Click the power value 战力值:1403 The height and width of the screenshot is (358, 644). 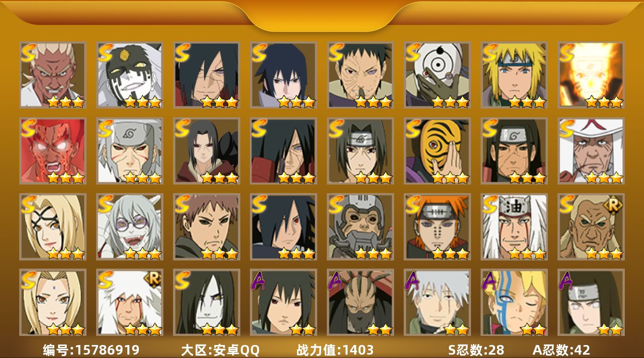pos(335,350)
